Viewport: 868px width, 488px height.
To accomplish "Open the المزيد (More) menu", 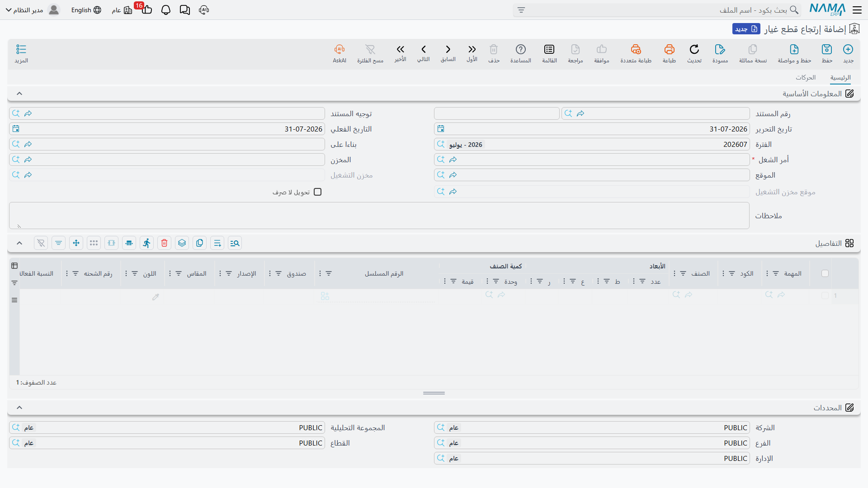I will (21, 53).
